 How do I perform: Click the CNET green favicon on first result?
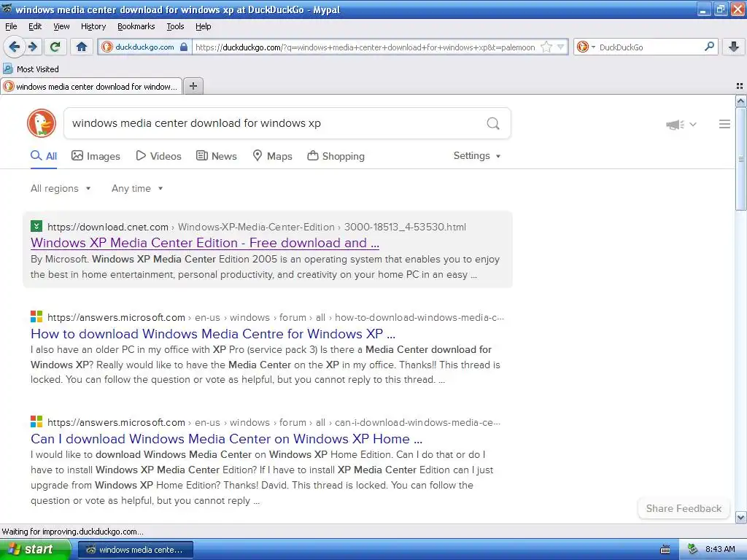coord(36,226)
